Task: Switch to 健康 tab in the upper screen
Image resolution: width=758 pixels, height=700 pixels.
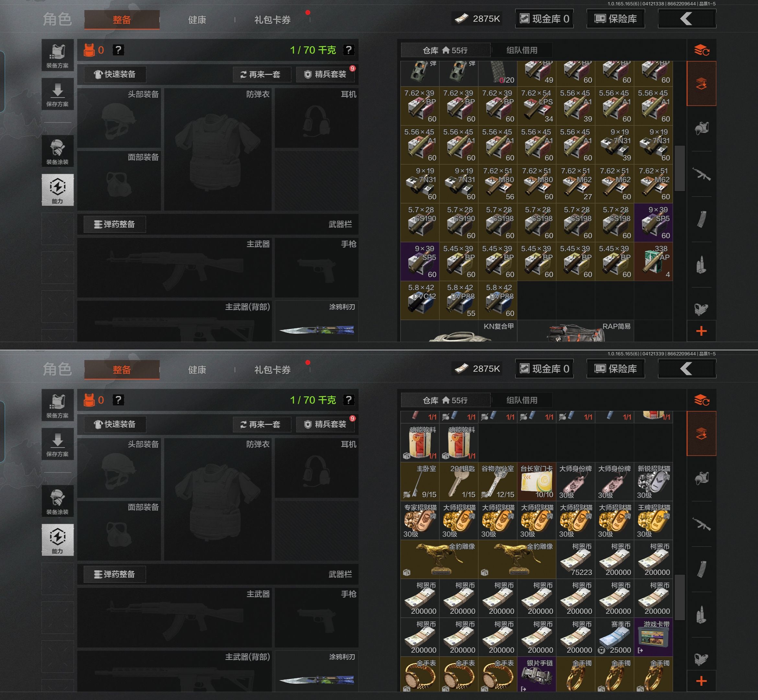Action: click(x=197, y=20)
